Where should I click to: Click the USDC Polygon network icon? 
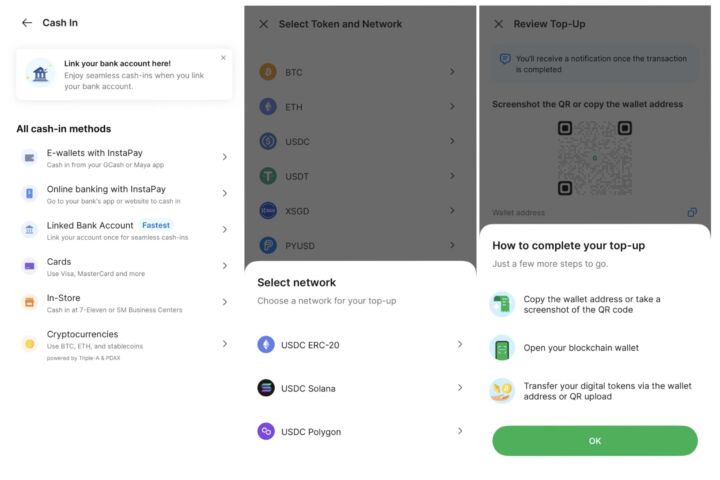click(266, 431)
